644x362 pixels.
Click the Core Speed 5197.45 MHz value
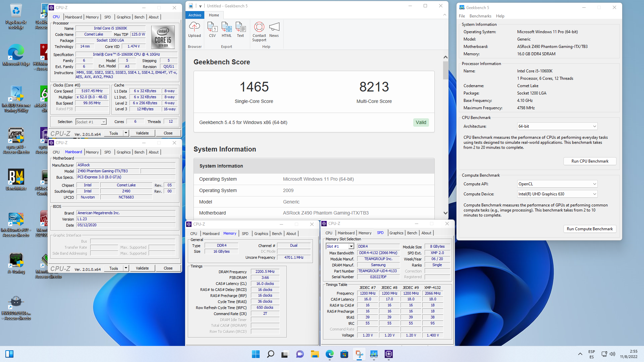tap(92, 91)
